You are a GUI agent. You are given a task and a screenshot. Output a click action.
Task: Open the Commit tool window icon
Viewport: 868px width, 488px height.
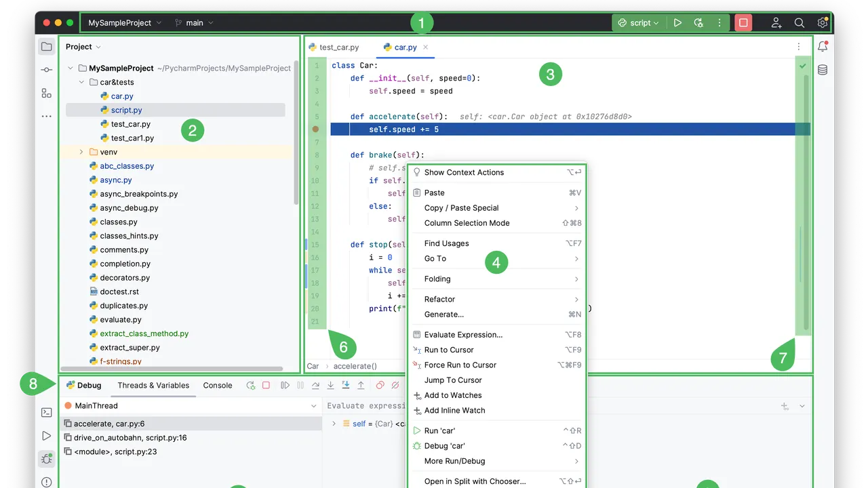coord(46,70)
